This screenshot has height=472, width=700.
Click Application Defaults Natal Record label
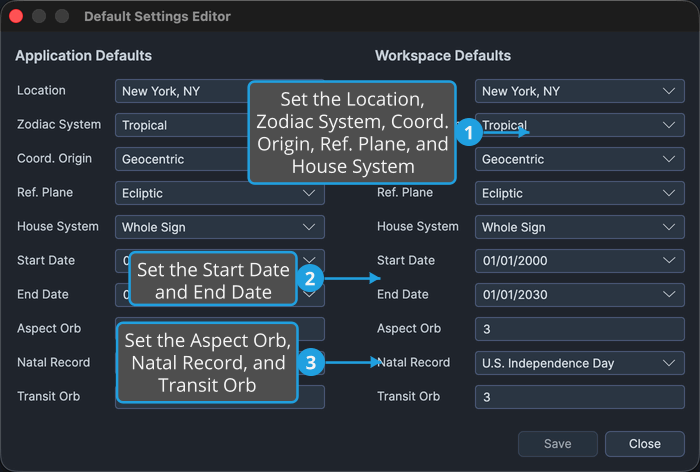click(54, 362)
